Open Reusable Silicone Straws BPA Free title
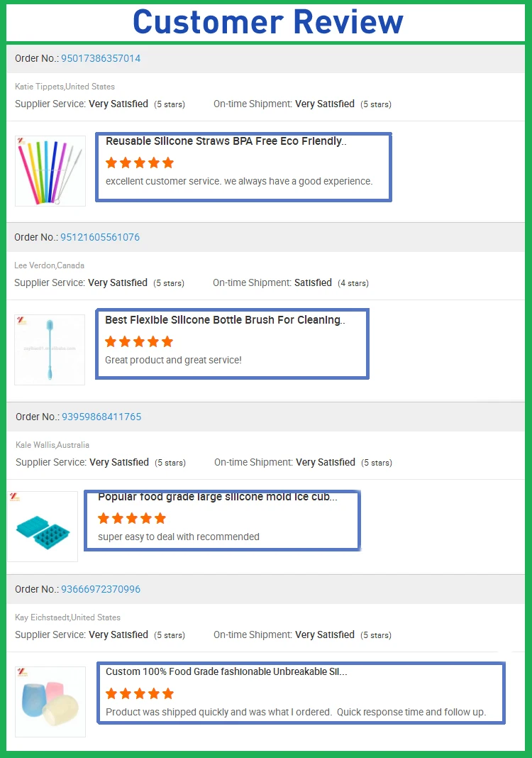This screenshot has height=758, width=532. [x=226, y=141]
